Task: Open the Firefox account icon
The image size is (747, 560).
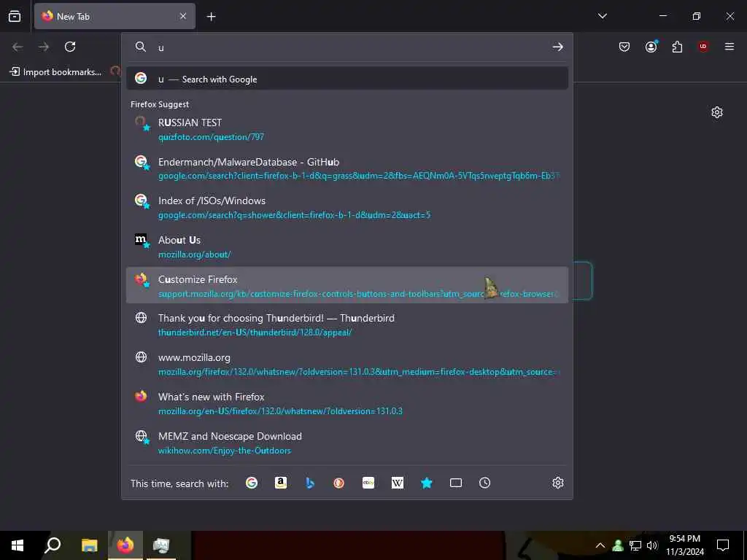Action: [651, 47]
